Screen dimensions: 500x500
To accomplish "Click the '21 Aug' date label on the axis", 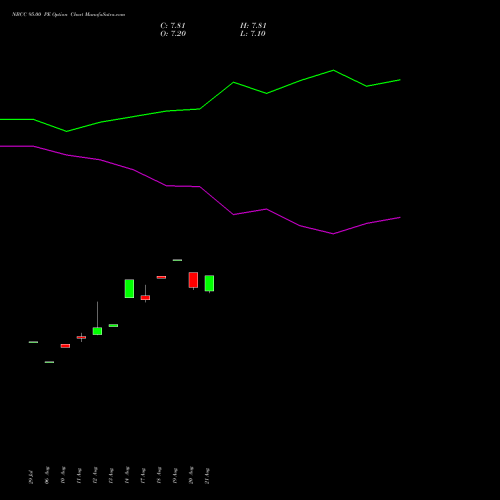I will click(207, 476).
